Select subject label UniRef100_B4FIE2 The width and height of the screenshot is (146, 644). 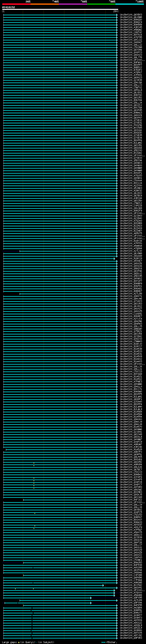pyautogui.click(x=131, y=499)
